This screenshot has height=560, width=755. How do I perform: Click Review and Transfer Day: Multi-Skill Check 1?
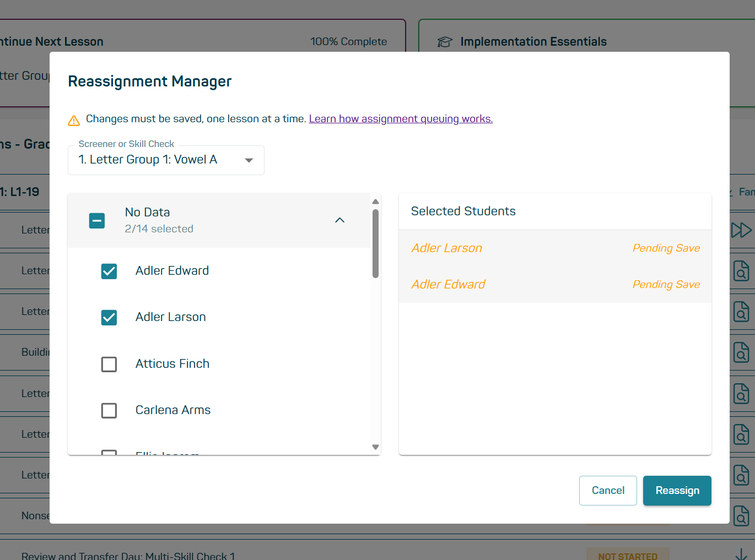pos(128,556)
